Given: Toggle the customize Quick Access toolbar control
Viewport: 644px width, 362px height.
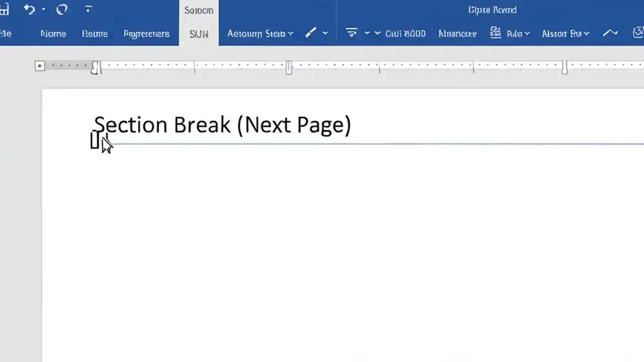Looking at the screenshot, I should pos(88,9).
